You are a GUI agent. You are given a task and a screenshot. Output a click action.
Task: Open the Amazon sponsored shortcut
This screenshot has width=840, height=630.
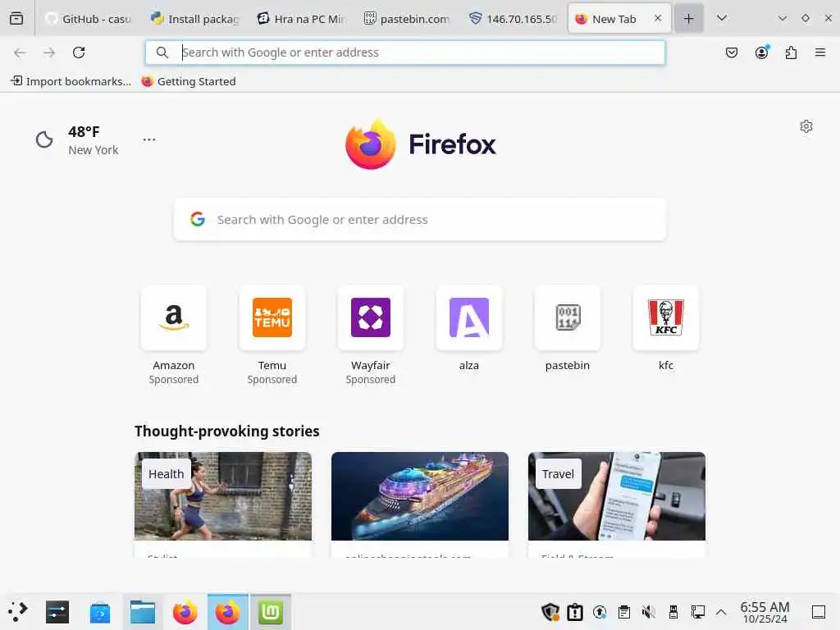pos(174,335)
